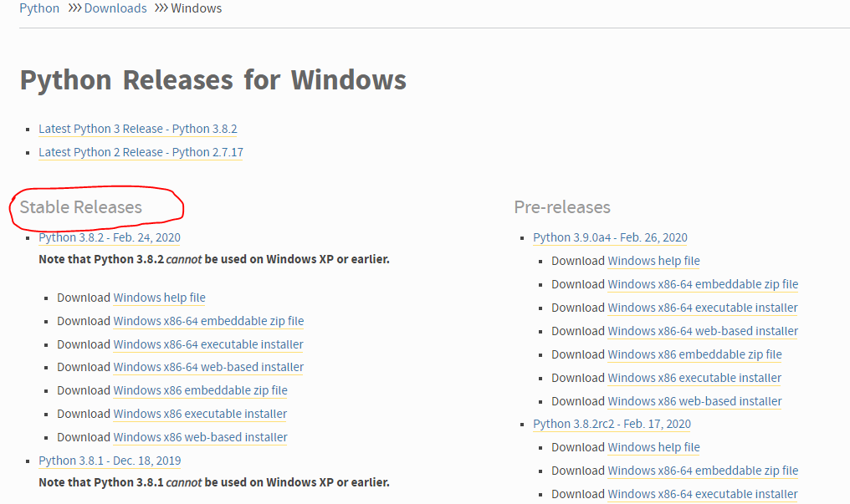Download x86 embeddable zip file for Python 3.8.2 stable
The image size is (850, 504).
[x=200, y=390]
